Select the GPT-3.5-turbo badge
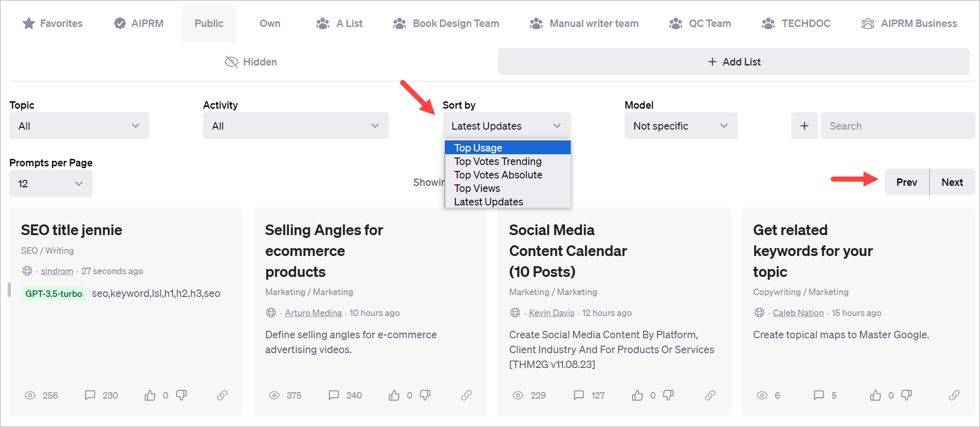 pyautogui.click(x=53, y=293)
